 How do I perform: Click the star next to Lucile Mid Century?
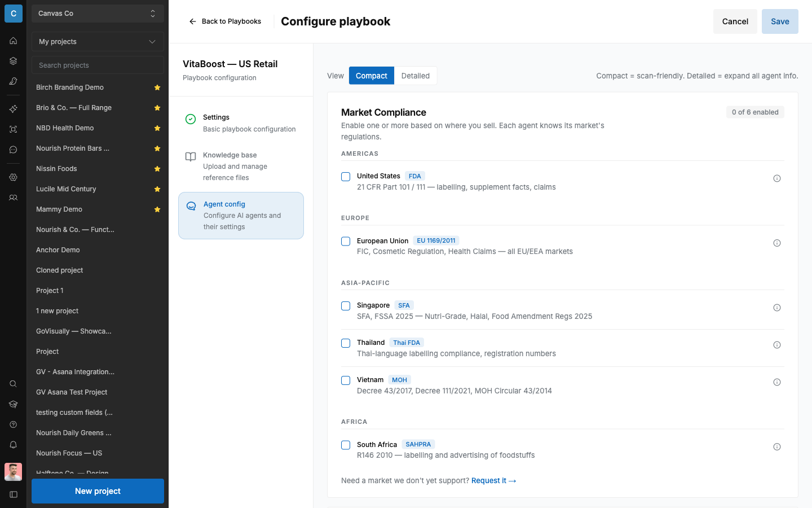tap(157, 189)
